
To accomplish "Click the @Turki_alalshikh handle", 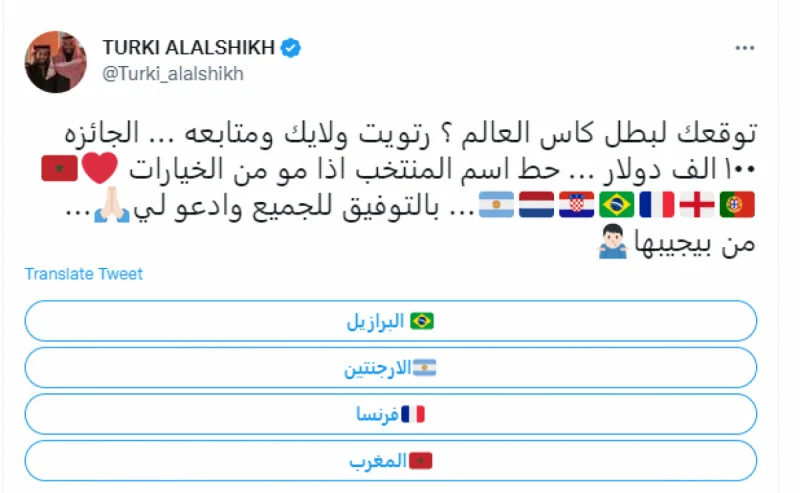I will click(173, 74).
